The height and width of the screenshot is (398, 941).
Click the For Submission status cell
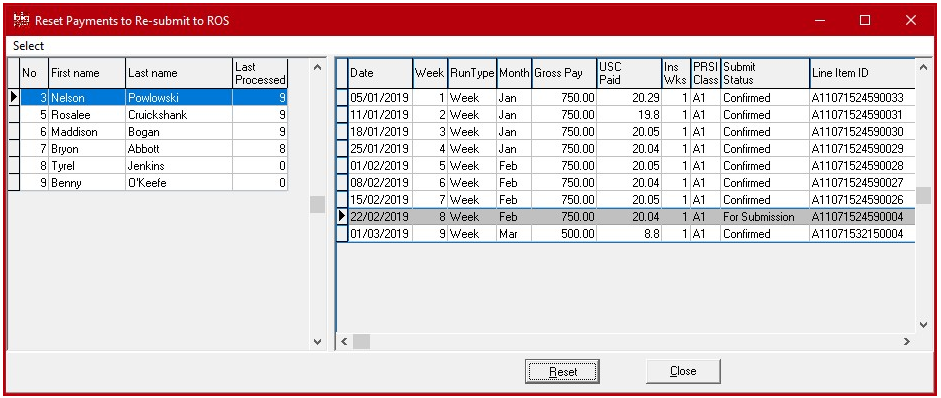765,217
